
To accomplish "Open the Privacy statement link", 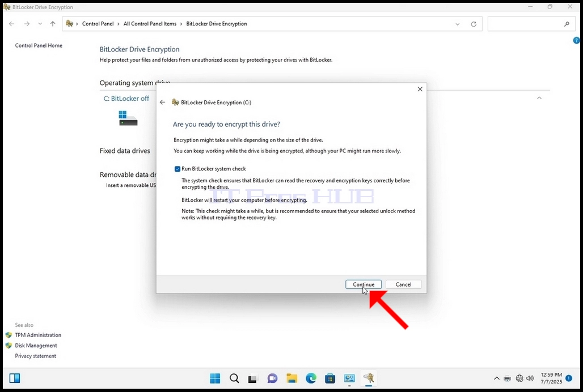I will pyautogui.click(x=36, y=356).
